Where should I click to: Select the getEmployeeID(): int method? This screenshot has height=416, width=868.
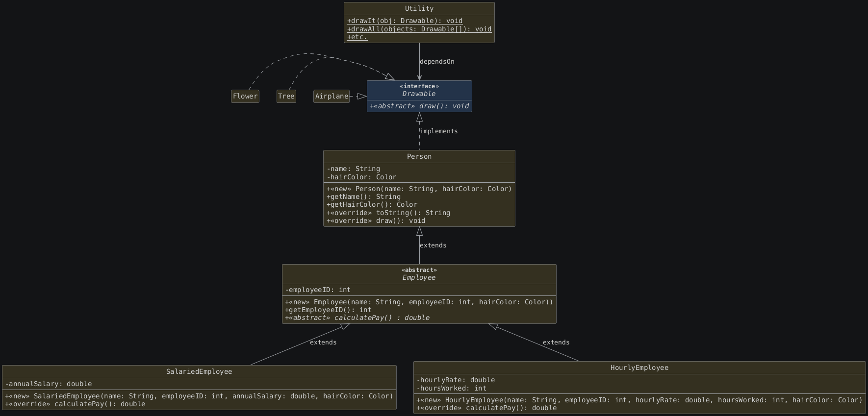(329, 310)
